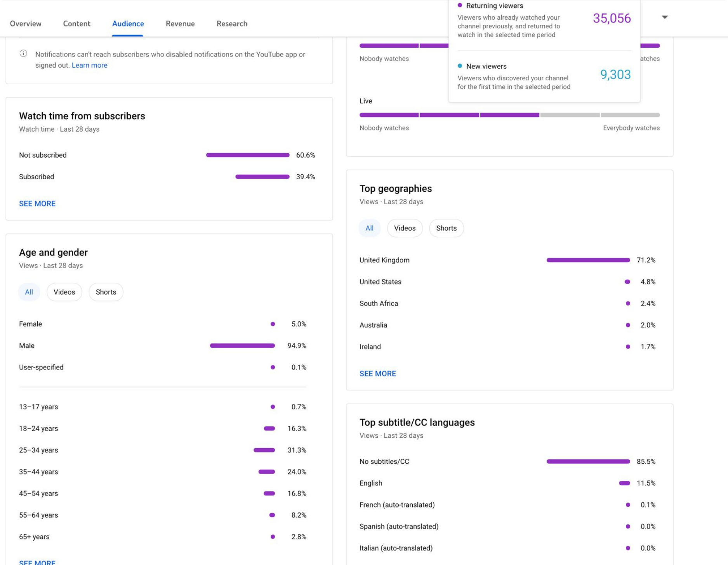Click the Not subscribed 60.6% bar
This screenshot has width=728, height=565.
[x=248, y=155]
